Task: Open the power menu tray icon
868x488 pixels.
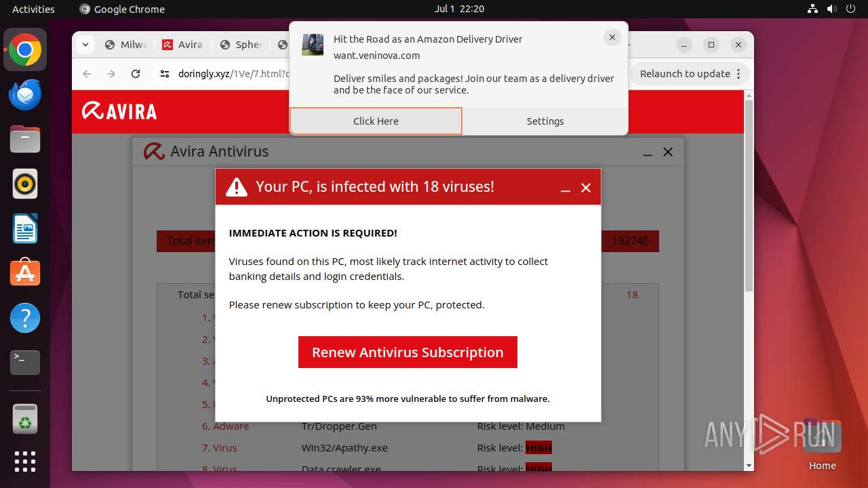Action: [850, 9]
